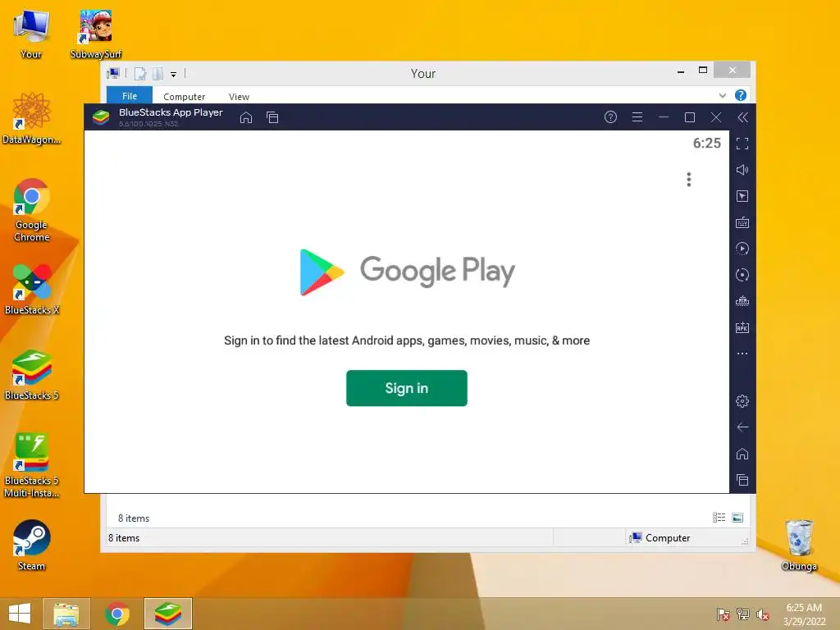Minimize the BlueStacks App Player window

coord(664,117)
